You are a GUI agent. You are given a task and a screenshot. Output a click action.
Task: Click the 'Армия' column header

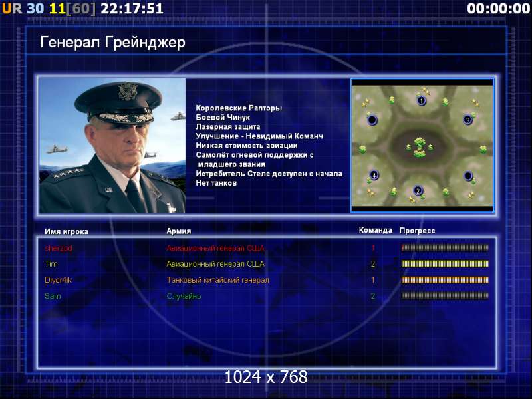pos(178,231)
